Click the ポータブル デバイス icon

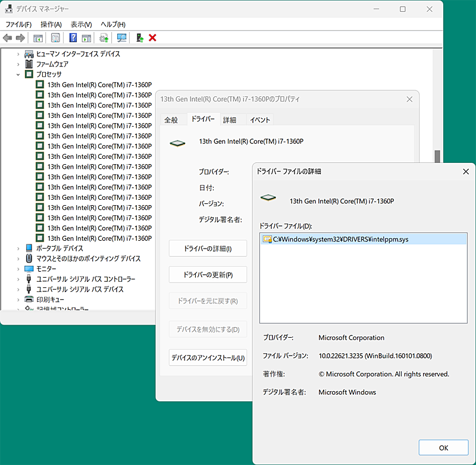pos(29,248)
